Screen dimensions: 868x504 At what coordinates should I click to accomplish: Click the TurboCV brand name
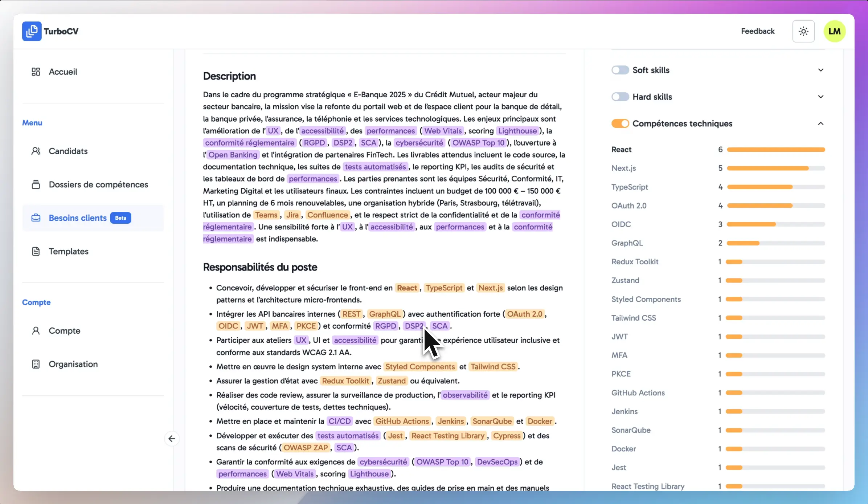pyautogui.click(x=61, y=31)
